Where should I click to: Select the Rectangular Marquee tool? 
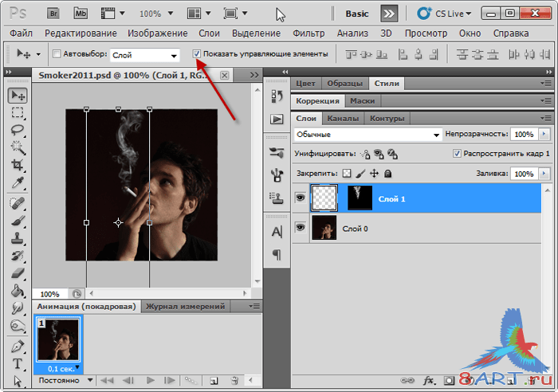pyautogui.click(x=17, y=113)
